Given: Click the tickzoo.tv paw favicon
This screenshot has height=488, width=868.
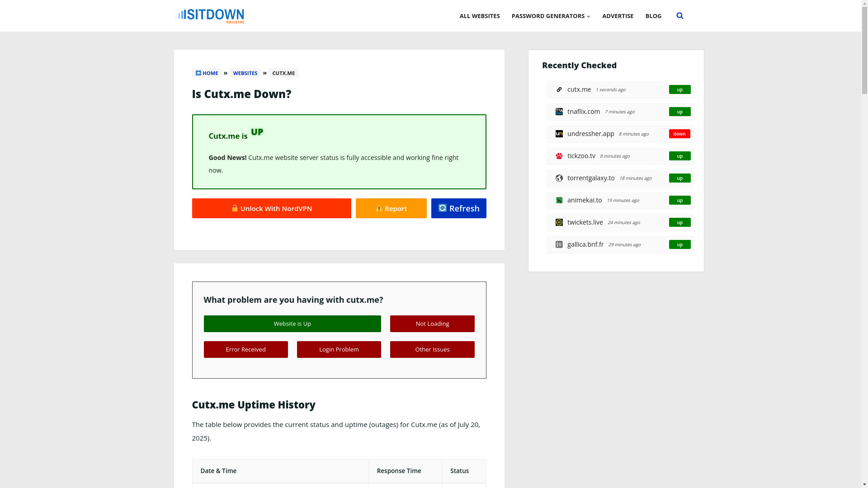Looking at the screenshot, I should pyautogui.click(x=559, y=156).
